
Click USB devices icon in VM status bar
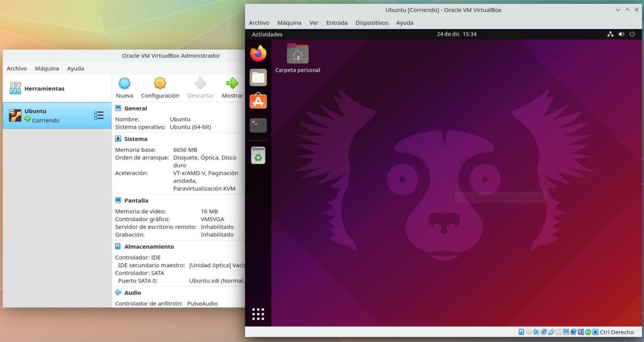pos(551,332)
